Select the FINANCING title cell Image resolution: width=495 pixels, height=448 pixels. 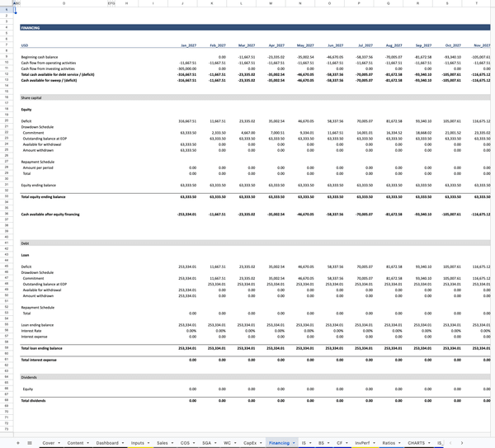pyautogui.click(x=31, y=28)
